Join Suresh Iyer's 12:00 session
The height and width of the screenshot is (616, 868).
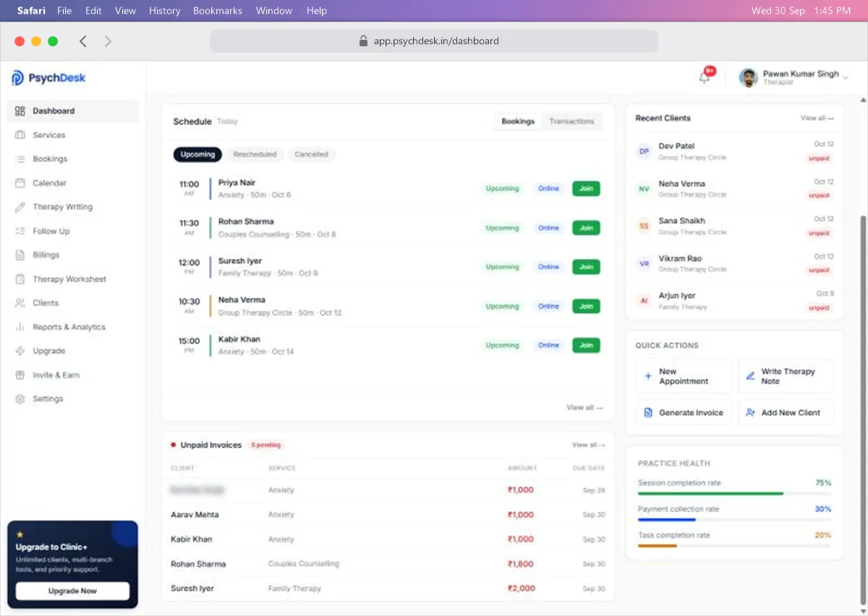(x=586, y=267)
